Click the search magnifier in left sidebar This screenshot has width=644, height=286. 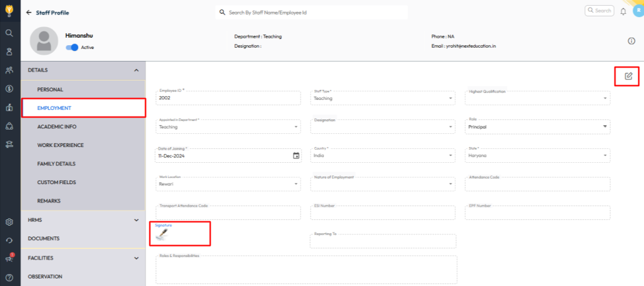coord(9,33)
